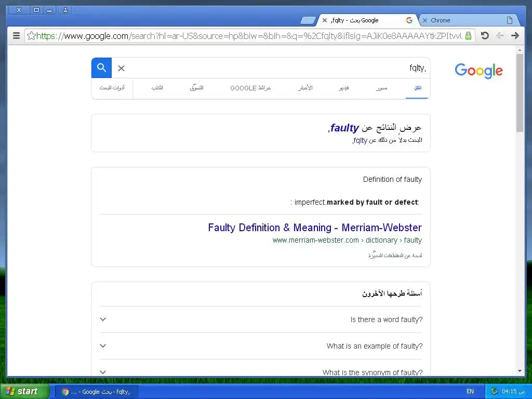Viewport: 532px width, 399px height.
Task: Expand 'What is an example of faulty?' question
Action: click(261, 346)
